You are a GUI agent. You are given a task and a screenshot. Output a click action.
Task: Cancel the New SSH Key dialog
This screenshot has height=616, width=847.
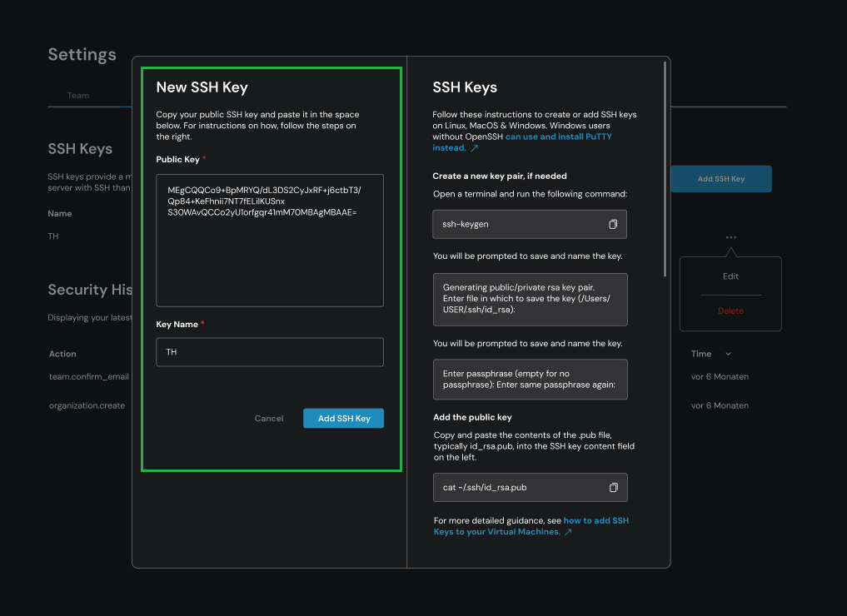tap(268, 418)
